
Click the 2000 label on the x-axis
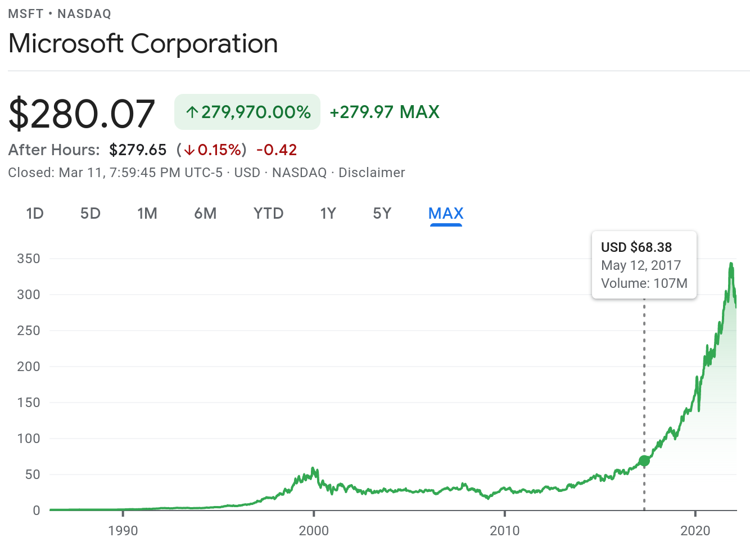314,531
